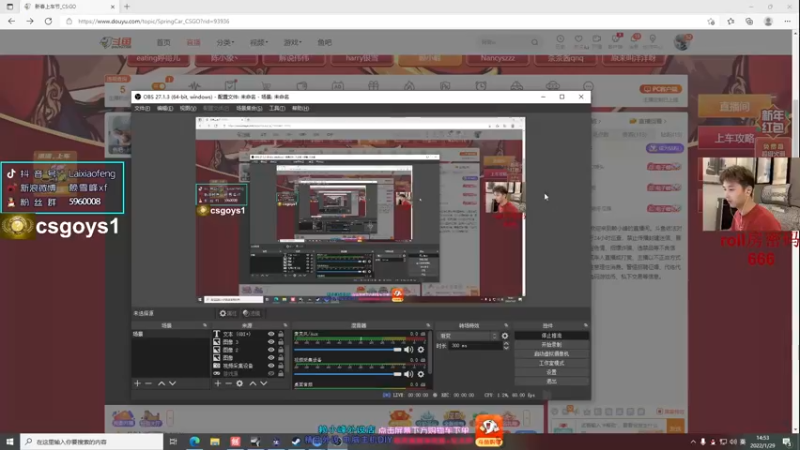The image size is (800, 450).
Task: Open source Properties button above scenes panel
Action: (x=228, y=313)
